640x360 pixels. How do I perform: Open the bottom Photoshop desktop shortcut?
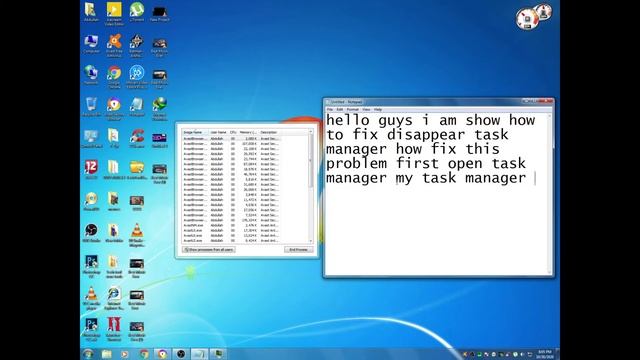[x=91, y=329]
